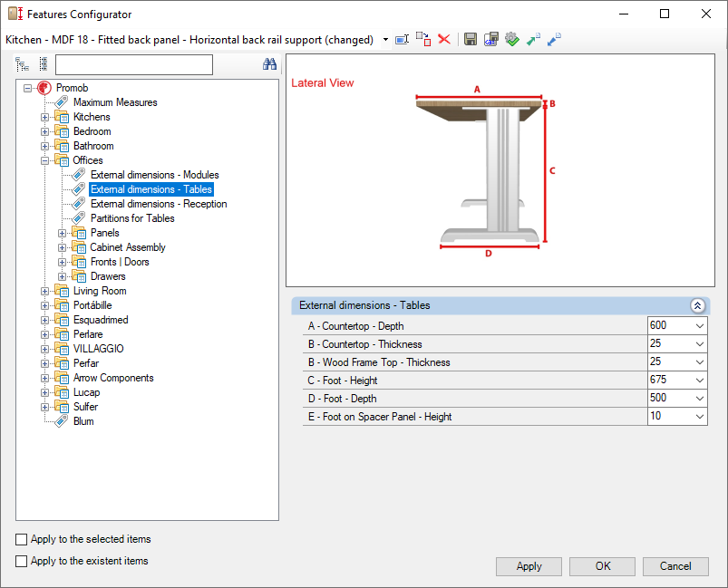This screenshot has width=728, height=588.
Task: Click the red X delete configuration icon
Action: click(444, 40)
